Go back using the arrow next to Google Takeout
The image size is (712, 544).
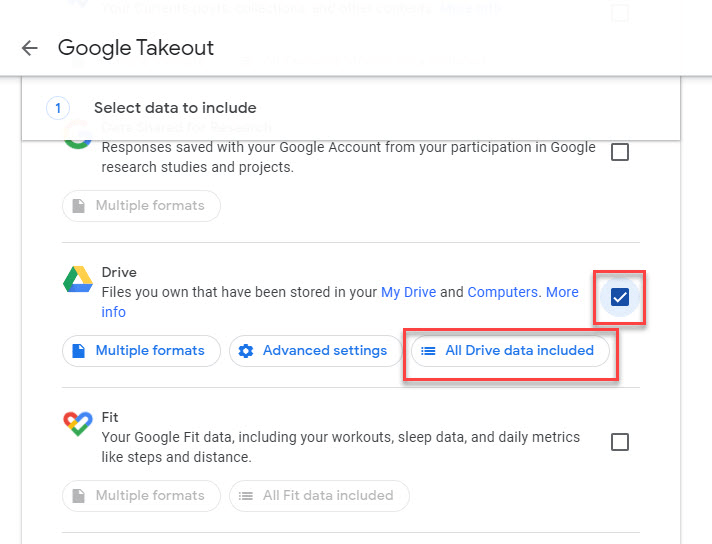click(30, 48)
